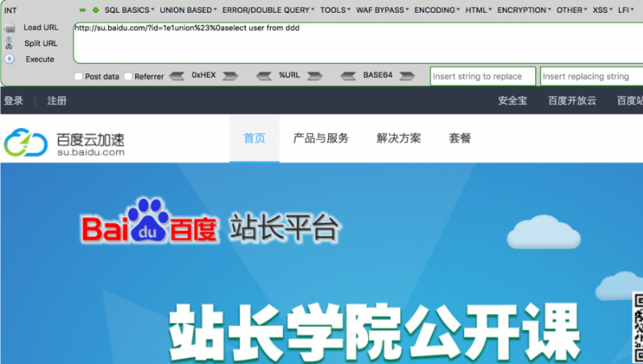Open the LFI dropdown

(x=625, y=10)
